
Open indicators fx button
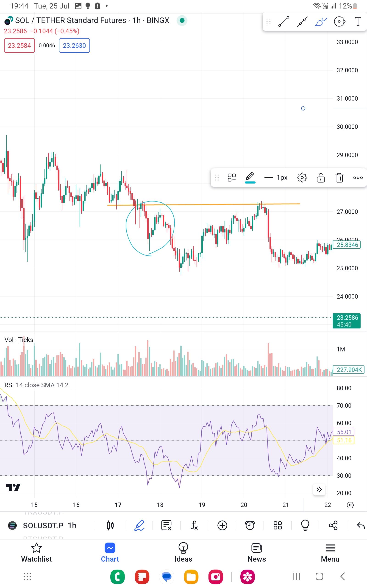(194, 526)
